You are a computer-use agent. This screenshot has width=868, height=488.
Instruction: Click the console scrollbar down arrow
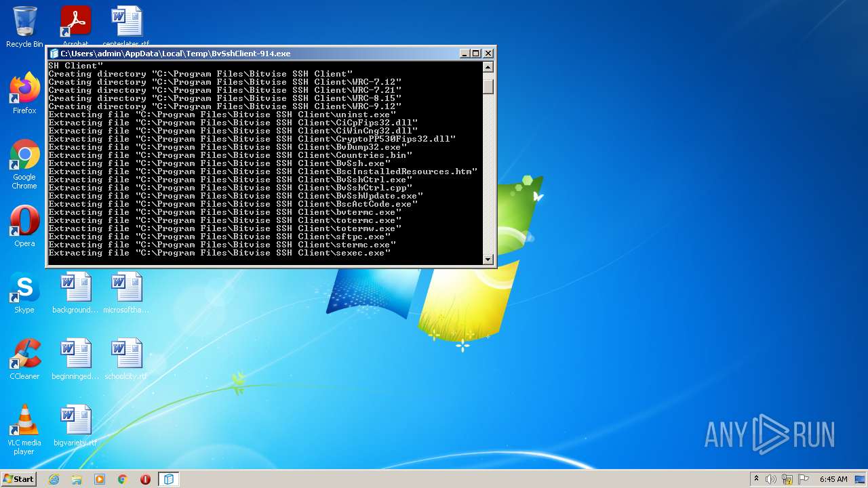point(488,259)
